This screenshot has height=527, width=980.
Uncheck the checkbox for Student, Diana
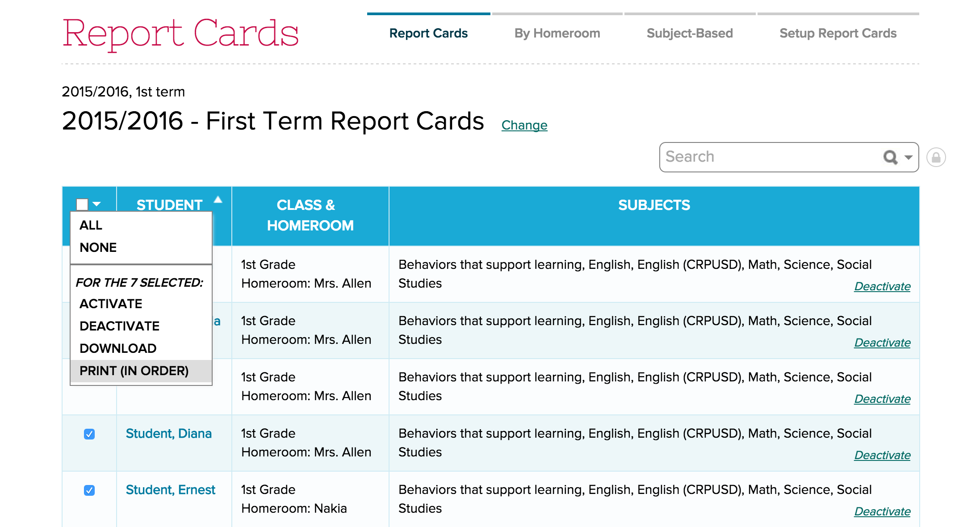tap(89, 434)
